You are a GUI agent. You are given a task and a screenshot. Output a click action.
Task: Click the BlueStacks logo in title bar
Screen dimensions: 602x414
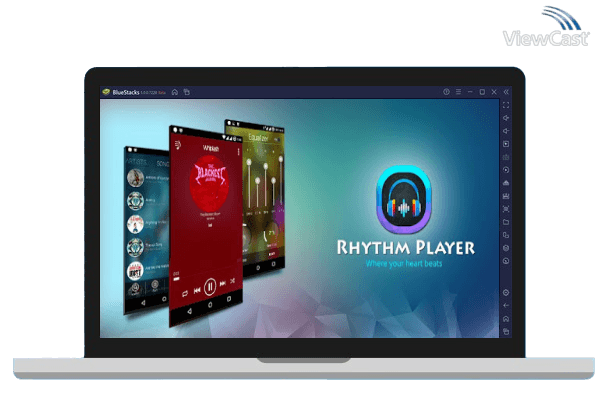pos(106,92)
